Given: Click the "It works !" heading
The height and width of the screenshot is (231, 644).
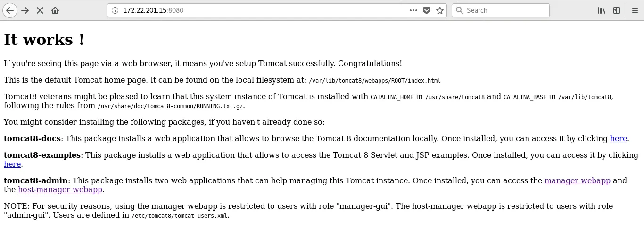Looking at the screenshot, I should coord(44,40).
